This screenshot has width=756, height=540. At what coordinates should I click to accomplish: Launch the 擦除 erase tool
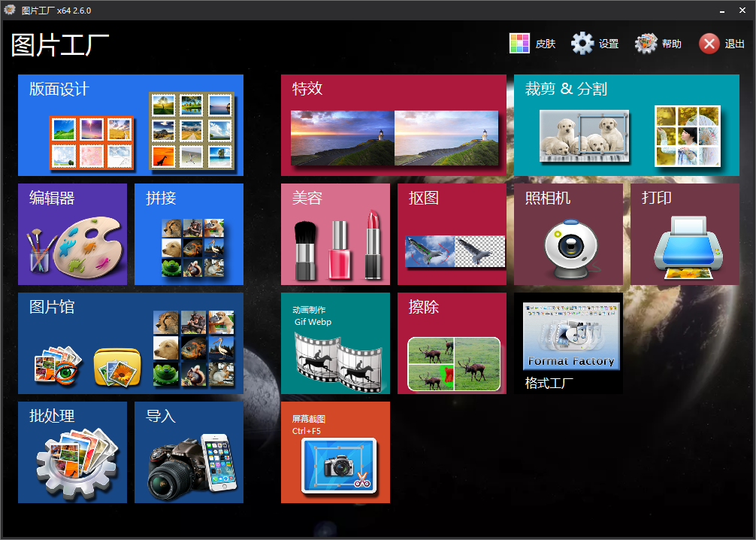pyautogui.click(x=452, y=343)
